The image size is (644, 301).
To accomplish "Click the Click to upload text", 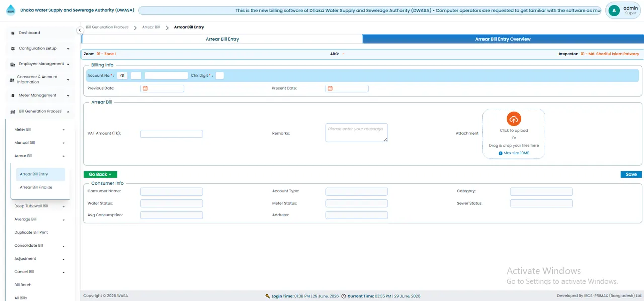I will pyautogui.click(x=514, y=130).
